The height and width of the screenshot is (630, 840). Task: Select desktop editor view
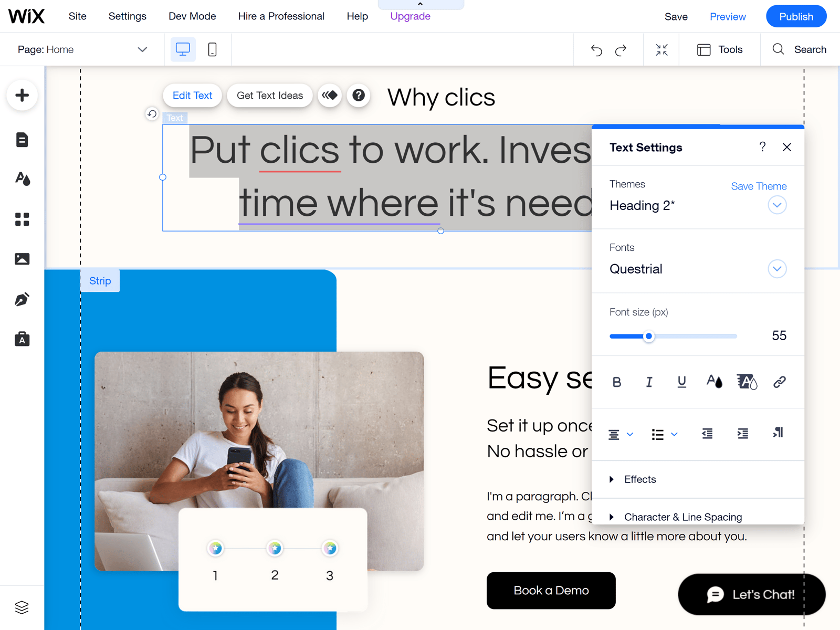pos(182,49)
